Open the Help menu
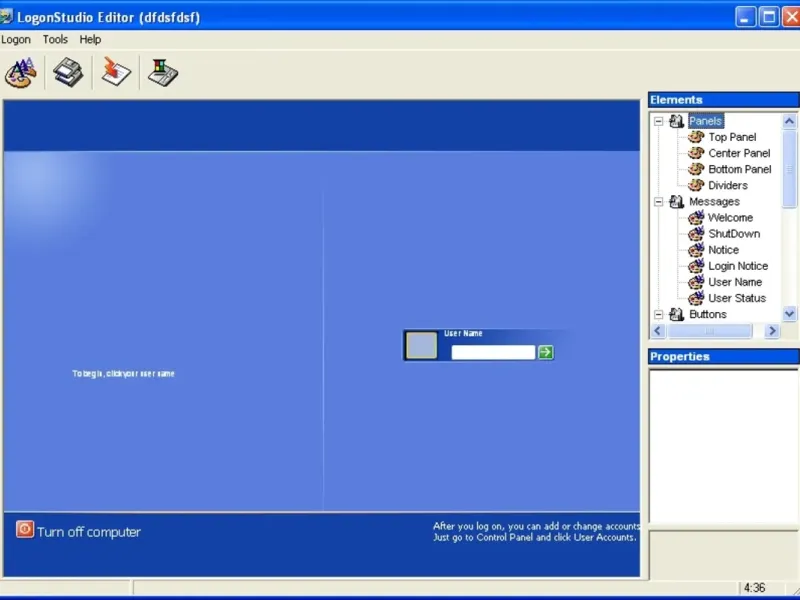Viewport: 800px width, 600px height. tap(90, 39)
